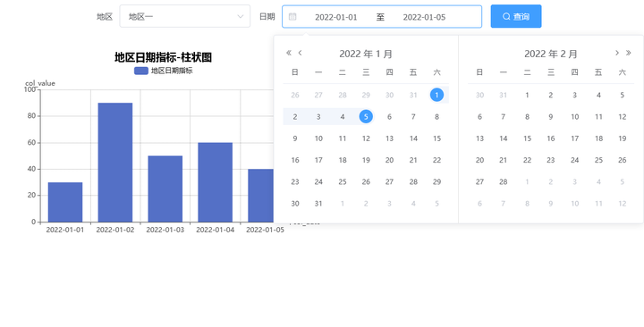Select January 10 in the left calendar
The width and height of the screenshot is (644, 327).
point(318,138)
